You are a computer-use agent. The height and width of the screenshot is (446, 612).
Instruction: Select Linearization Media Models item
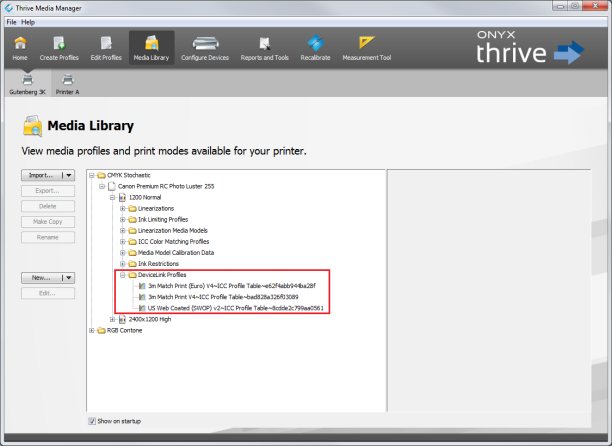168,231
